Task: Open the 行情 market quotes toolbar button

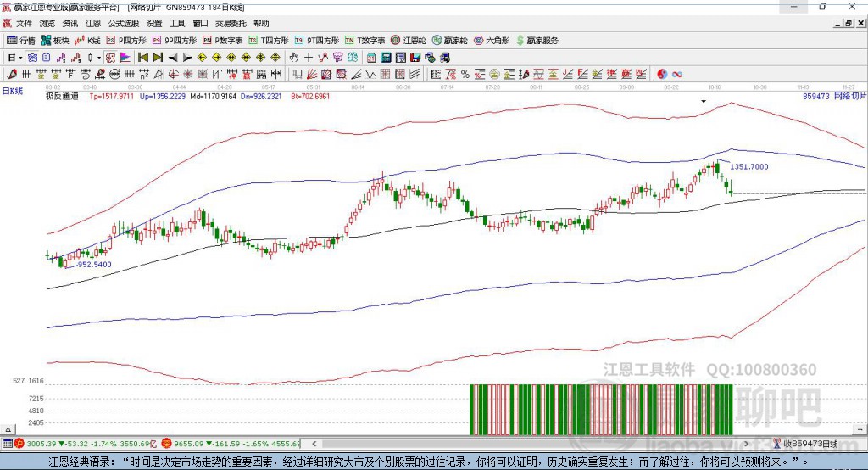Action: [20, 41]
